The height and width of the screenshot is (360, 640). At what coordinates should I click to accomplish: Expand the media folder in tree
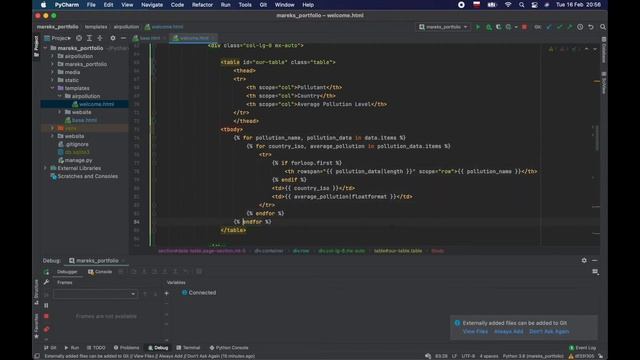click(x=52, y=72)
